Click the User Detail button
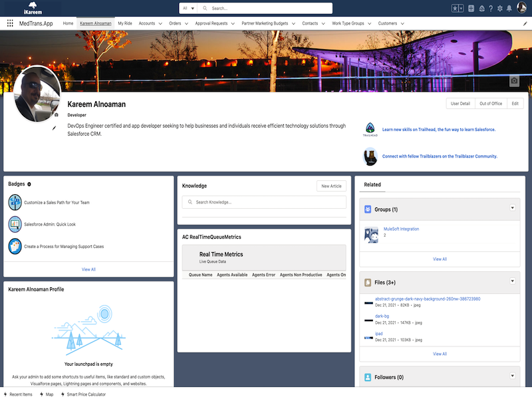This screenshot has width=532, height=399. click(460, 104)
